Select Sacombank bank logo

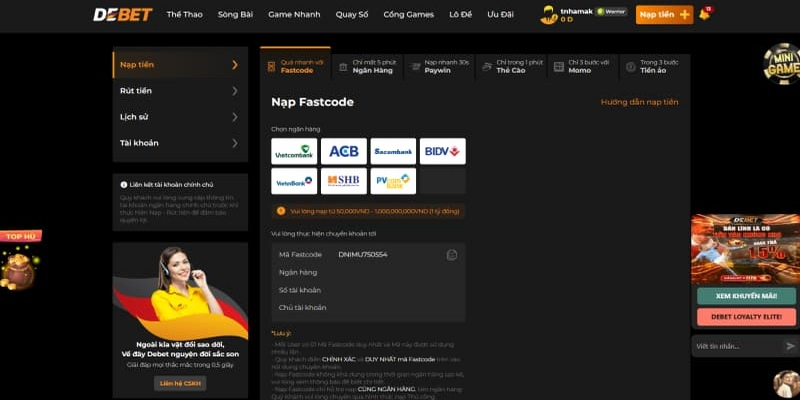[x=393, y=151]
